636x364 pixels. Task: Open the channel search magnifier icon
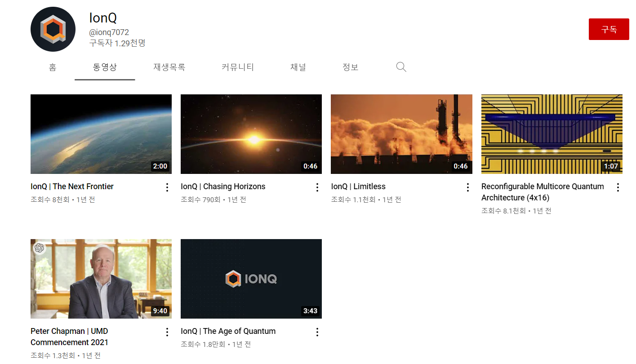coord(401,67)
